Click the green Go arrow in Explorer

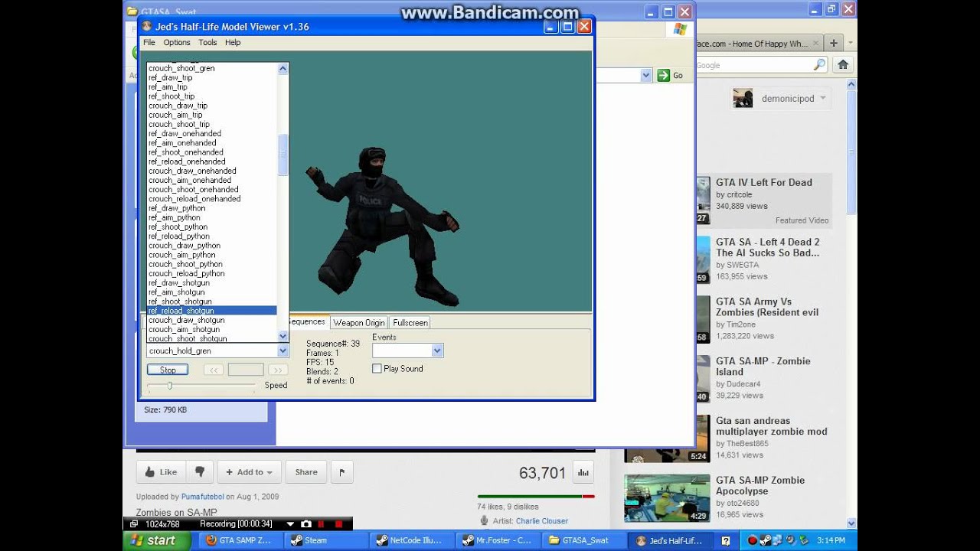pyautogui.click(x=664, y=75)
